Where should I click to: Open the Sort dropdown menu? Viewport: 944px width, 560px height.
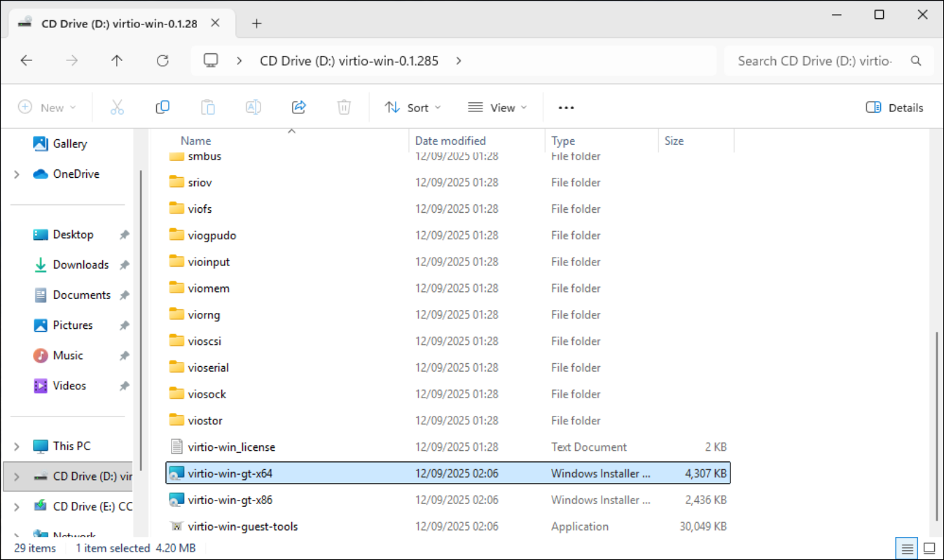[x=413, y=107]
